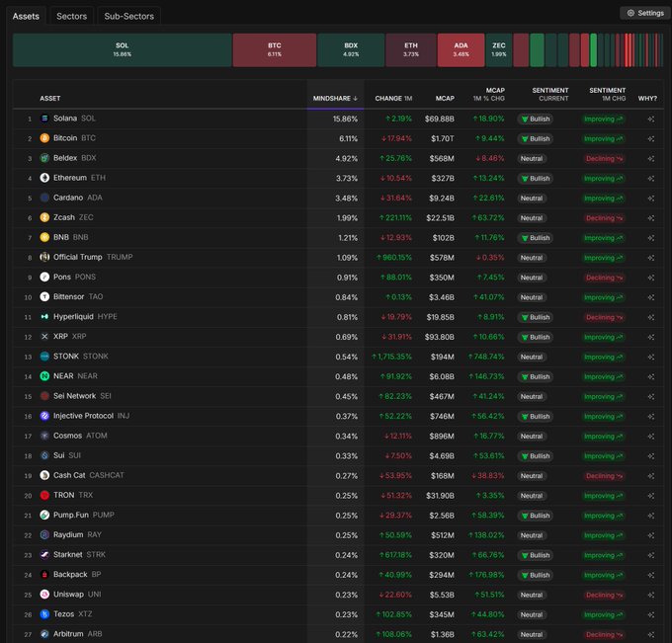
Task: Open the Sub-Sectors tab
Action: pos(129,16)
